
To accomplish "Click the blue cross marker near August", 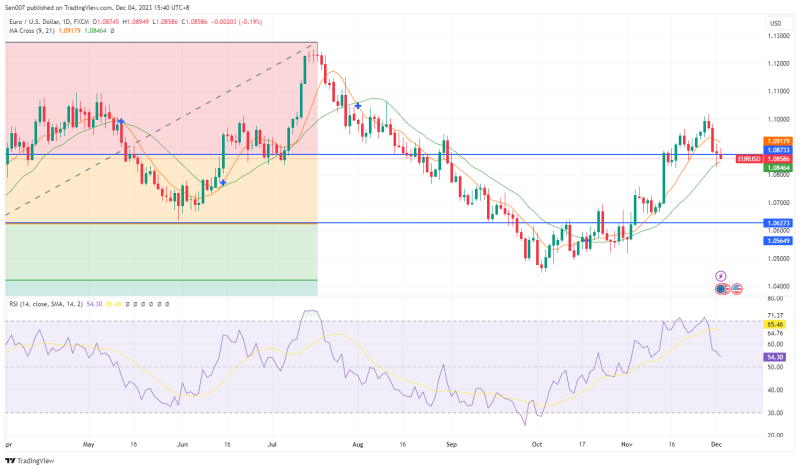I will pyautogui.click(x=358, y=105).
